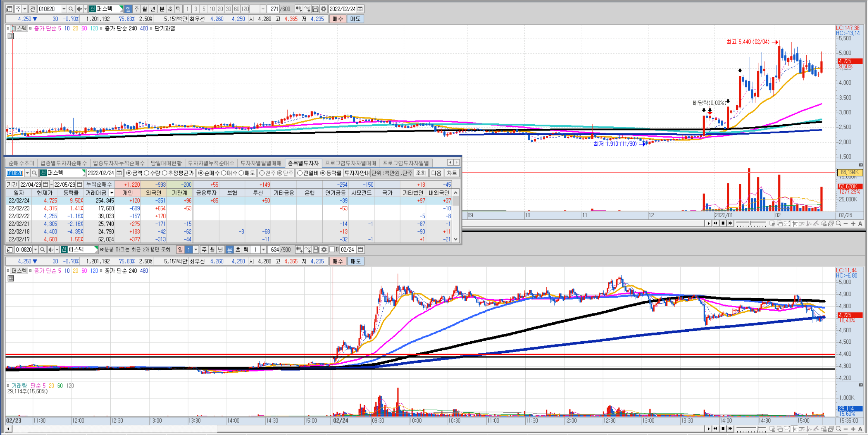Click the 조회 button

(421, 173)
